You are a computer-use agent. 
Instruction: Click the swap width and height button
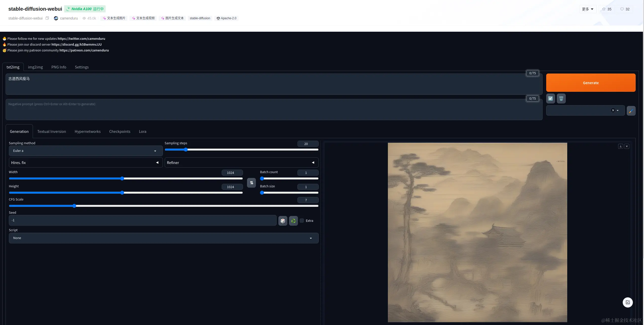coord(251,183)
